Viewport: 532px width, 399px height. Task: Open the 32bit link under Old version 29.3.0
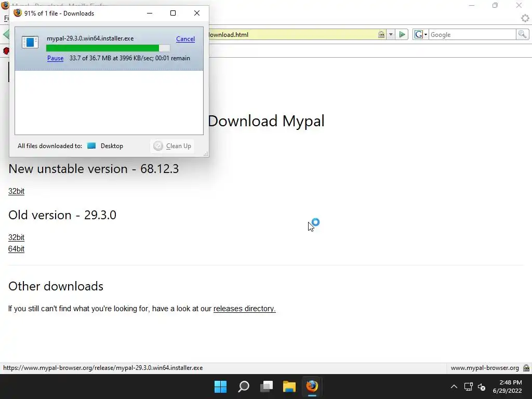[x=16, y=237]
